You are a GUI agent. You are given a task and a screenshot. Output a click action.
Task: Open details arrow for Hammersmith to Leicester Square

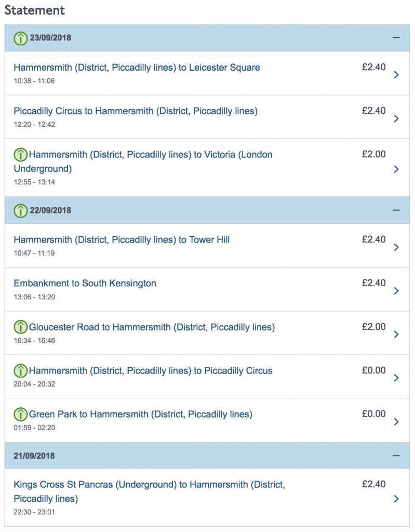pyautogui.click(x=396, y=75)
